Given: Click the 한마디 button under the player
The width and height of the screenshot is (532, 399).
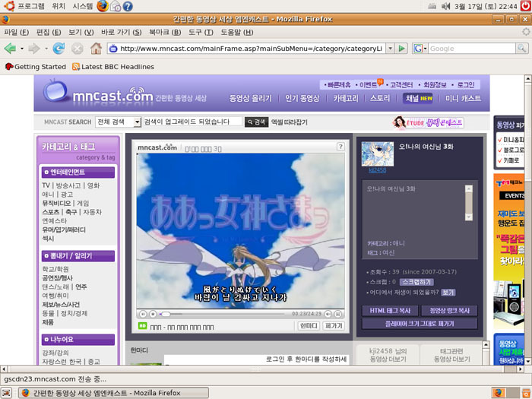Looking at the screenshot, I should [x=309, y=326].
